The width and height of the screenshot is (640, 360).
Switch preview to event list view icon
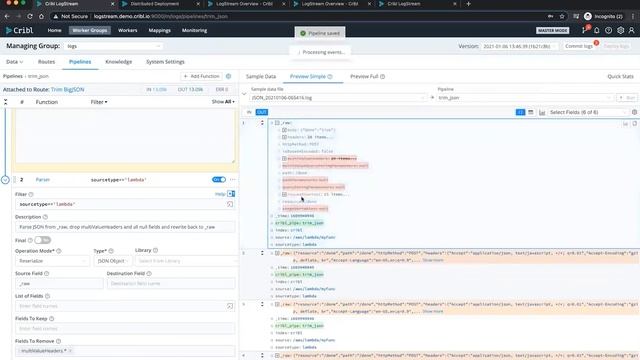point(520,112)
